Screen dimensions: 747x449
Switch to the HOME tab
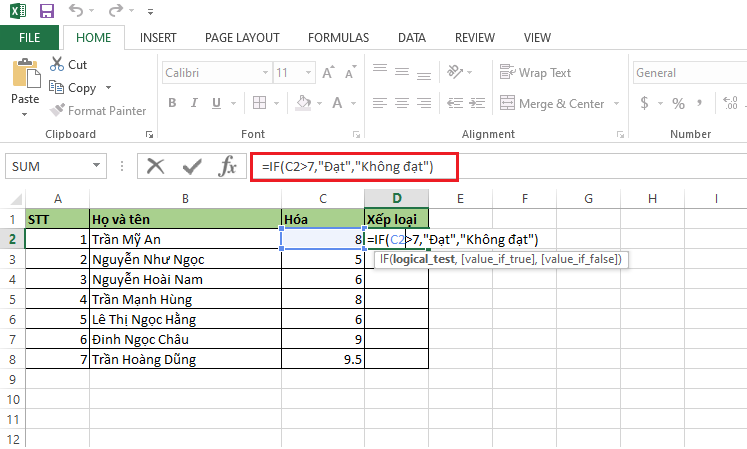point(93,38)
